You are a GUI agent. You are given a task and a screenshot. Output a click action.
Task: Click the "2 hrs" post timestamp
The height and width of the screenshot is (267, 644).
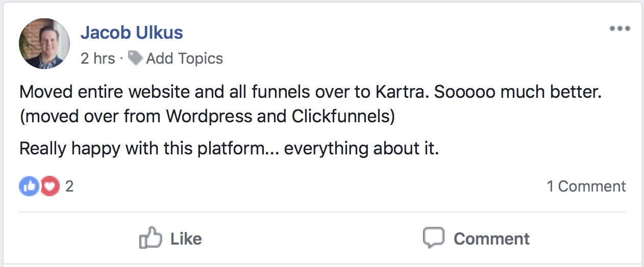click(x=97, y=59)
